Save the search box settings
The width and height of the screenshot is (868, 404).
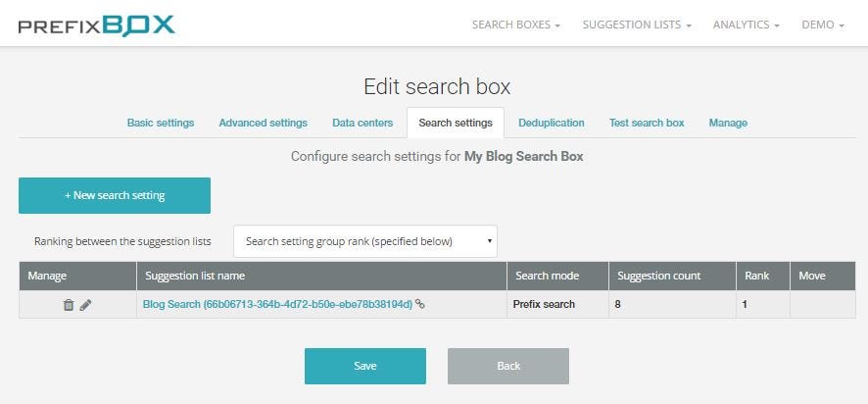(x=365, y=366)
